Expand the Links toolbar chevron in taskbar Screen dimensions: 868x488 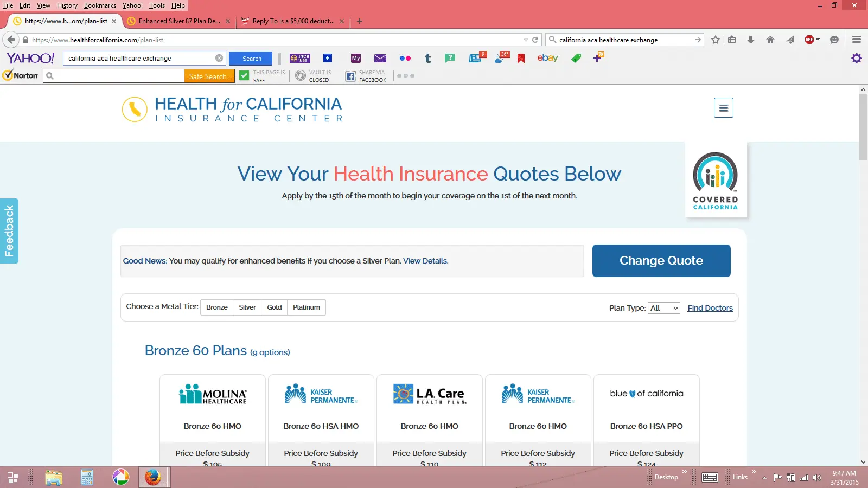(x=754, y=472)
